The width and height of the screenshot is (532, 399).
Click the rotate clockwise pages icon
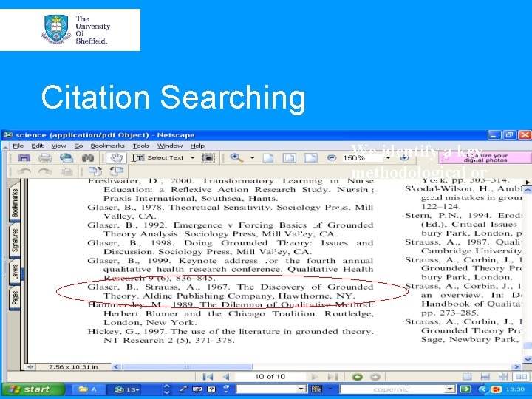pos(95,171)
